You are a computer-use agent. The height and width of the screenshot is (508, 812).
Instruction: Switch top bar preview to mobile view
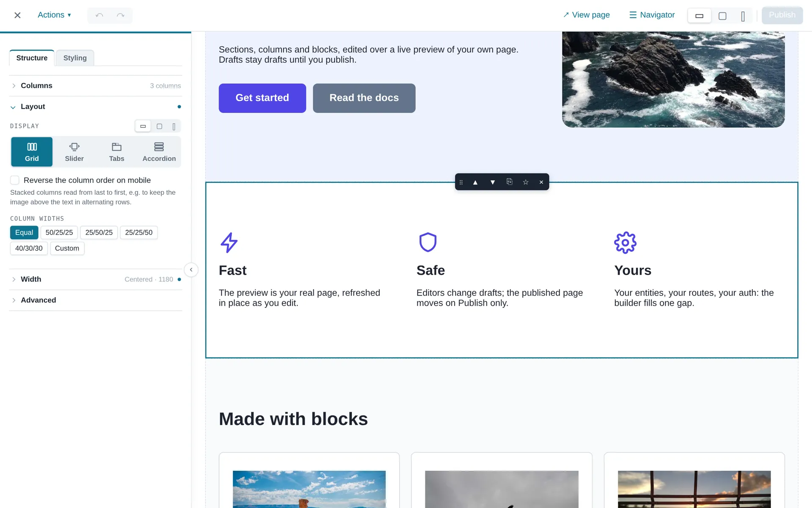(743, 16)
